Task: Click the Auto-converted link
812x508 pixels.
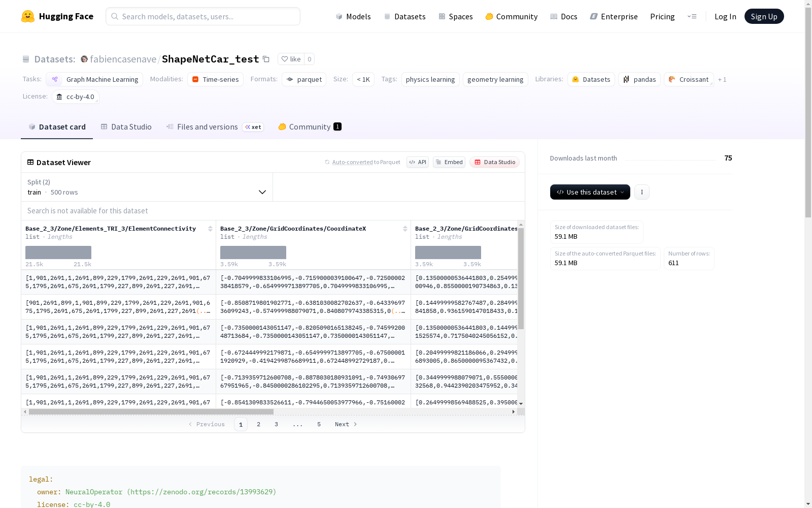Action: click(x=352, y=162)
